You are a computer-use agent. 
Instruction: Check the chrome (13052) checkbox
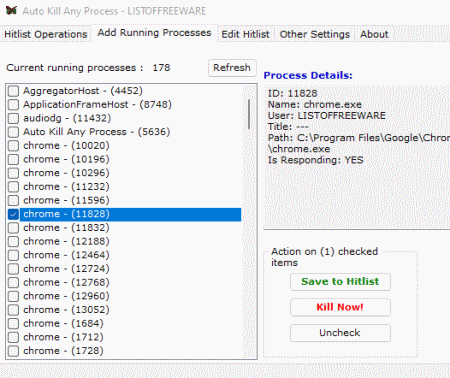[13, 310]
